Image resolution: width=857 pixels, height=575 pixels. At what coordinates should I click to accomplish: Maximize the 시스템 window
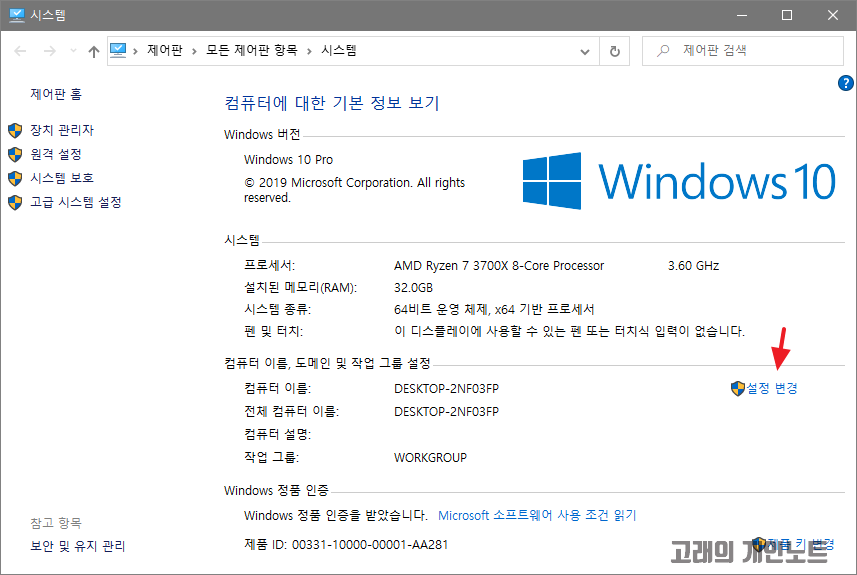coord(787,15)
